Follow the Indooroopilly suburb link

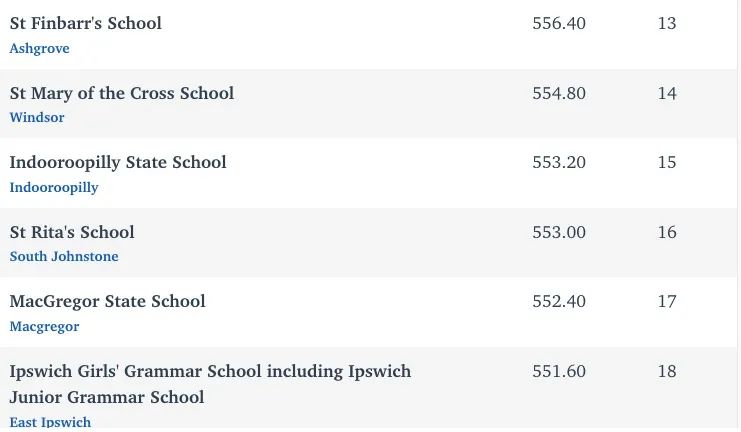pyautogui.click(x=54, y=188)
